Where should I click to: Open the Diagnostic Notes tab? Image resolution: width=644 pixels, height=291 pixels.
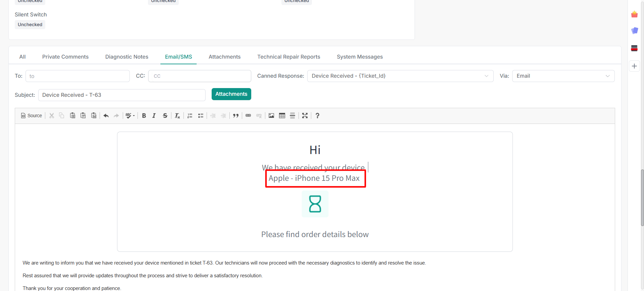point(127,57)
